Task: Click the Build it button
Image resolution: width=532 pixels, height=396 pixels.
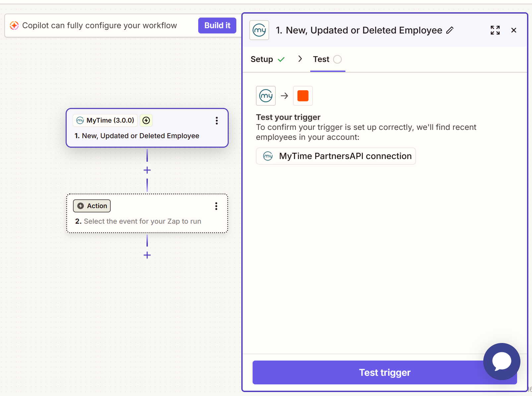Action: click(217, 26)
